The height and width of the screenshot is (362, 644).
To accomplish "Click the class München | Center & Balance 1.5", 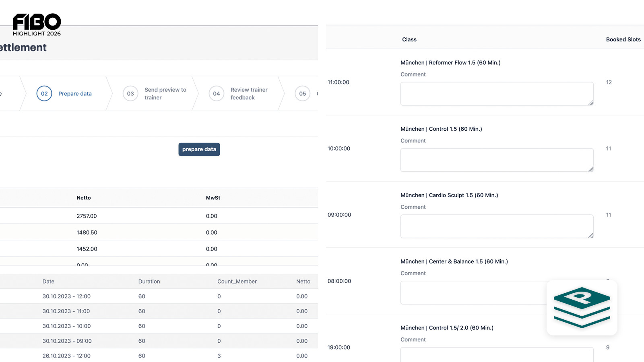I will pyautogui.click(x=454, y=262).
